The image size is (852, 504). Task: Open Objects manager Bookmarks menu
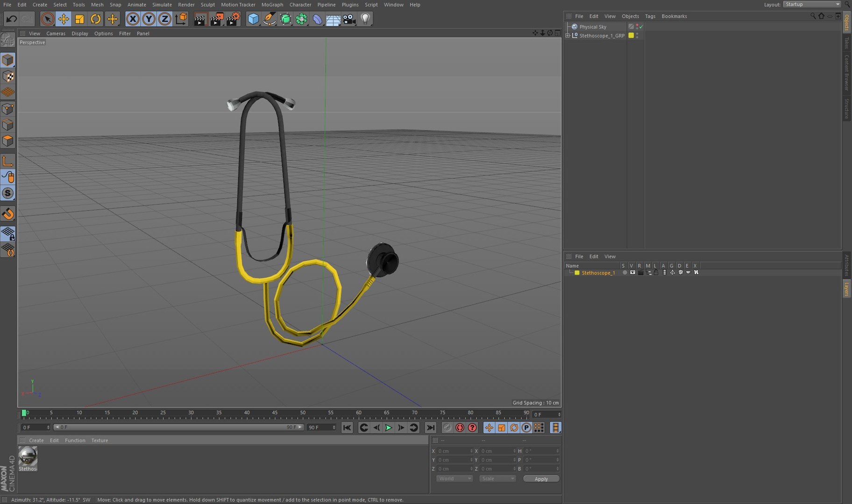(x=674, y=16)
